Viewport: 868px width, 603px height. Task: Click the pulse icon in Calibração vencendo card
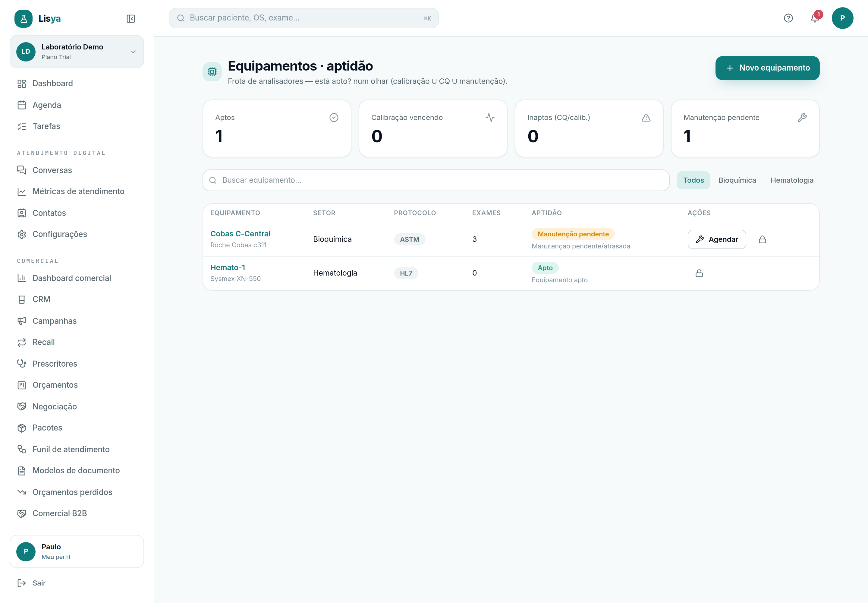coord(490,118)
